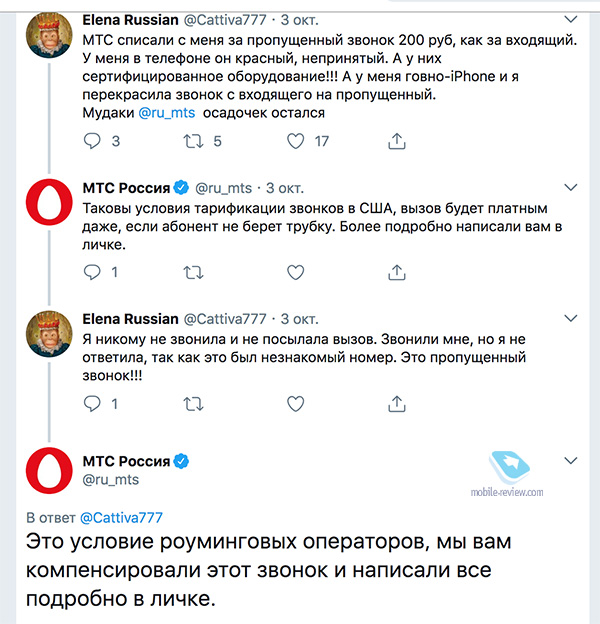Click reply icon on first Elena tweet

pyautogui.click(x=91, y=141)
